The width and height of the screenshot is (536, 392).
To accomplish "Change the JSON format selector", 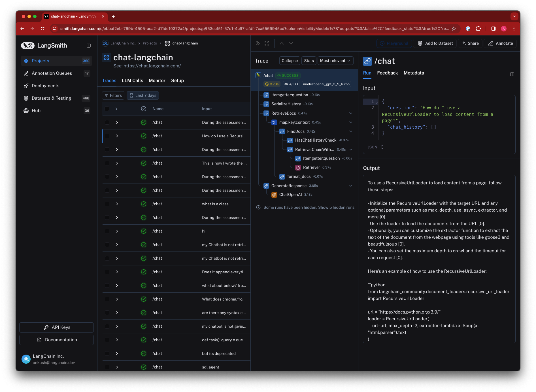I will click(376, 147).
